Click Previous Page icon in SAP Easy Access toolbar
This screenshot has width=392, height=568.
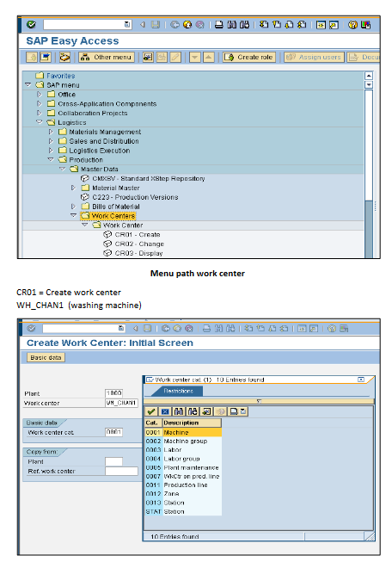(x=277, y=25)
